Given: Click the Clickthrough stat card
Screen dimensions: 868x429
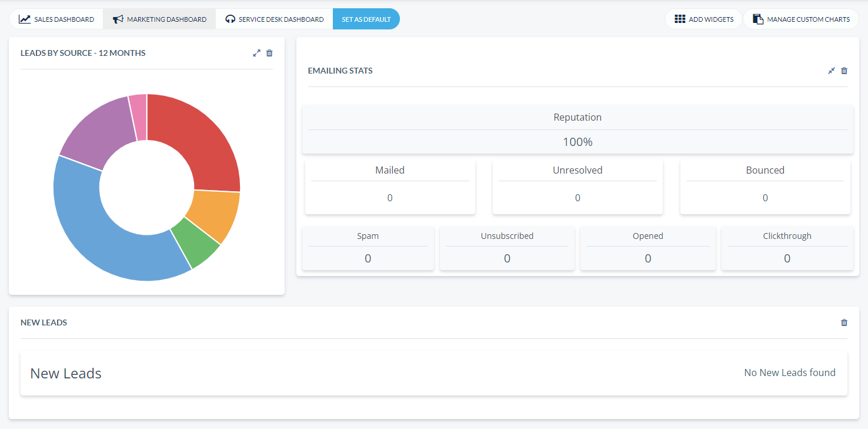Looking at the screenshot, I should click(787, 248).
